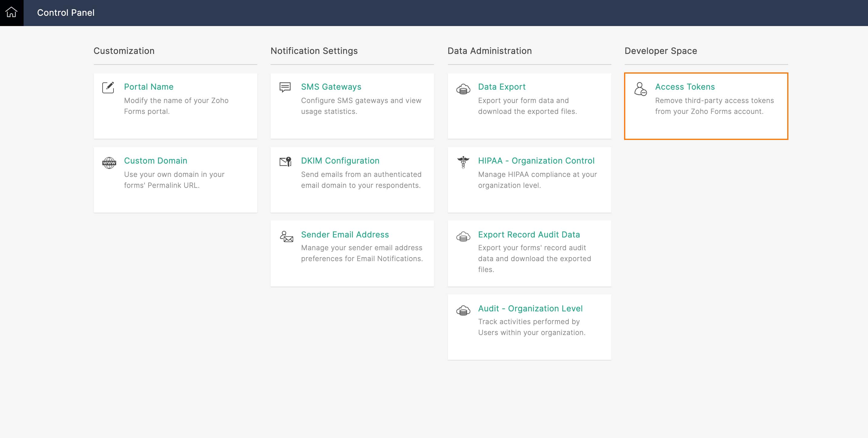Viewport: 868px width, 438px height.
Task: Click the Data Export cloud icon
Action: coord(463,89)
